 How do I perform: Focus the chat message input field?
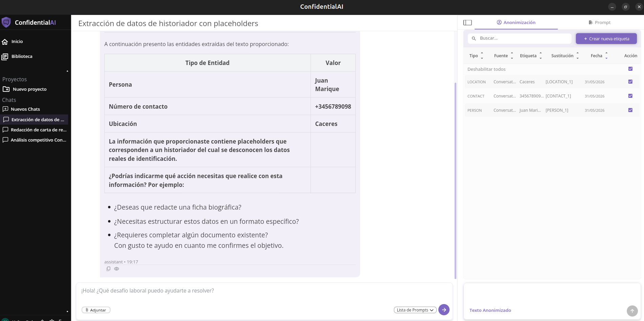264,291
